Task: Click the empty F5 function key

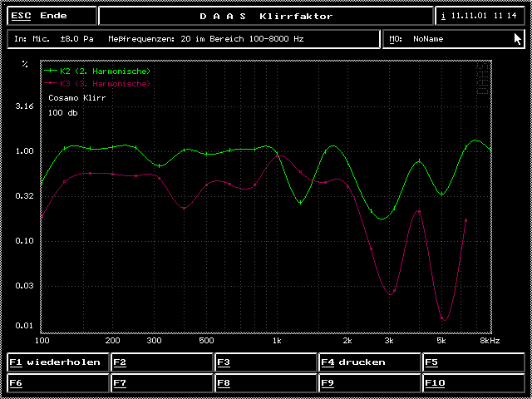Action: coord(473,362)
